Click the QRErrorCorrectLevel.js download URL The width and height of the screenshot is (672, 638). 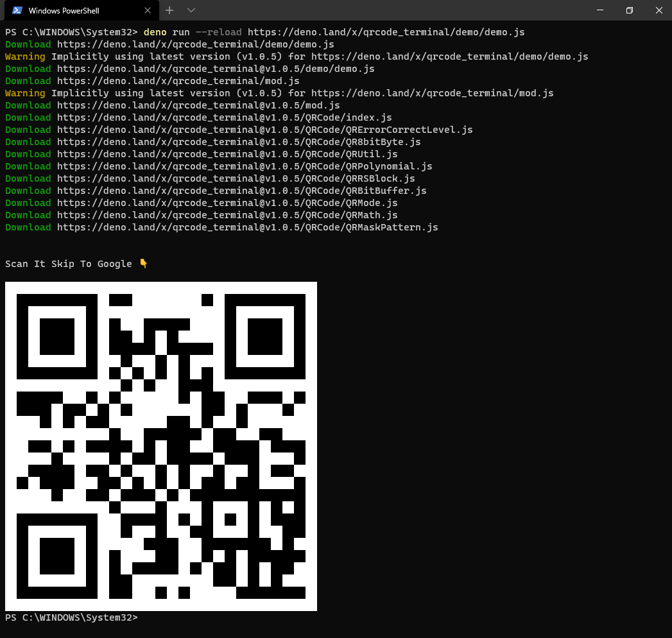pos(265,130)
